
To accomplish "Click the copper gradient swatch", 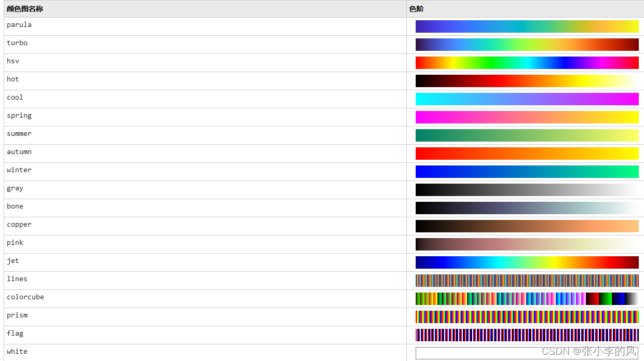I will tap(527, 226).
